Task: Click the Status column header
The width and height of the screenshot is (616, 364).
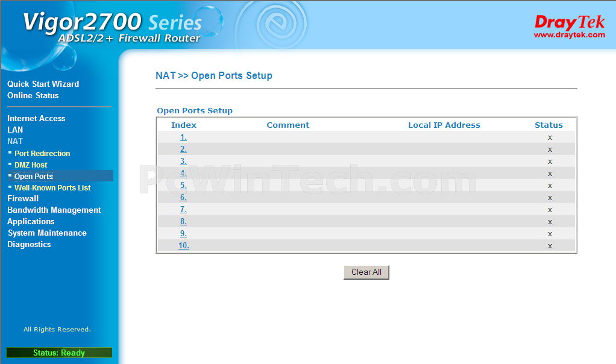Action: [549, 125]
